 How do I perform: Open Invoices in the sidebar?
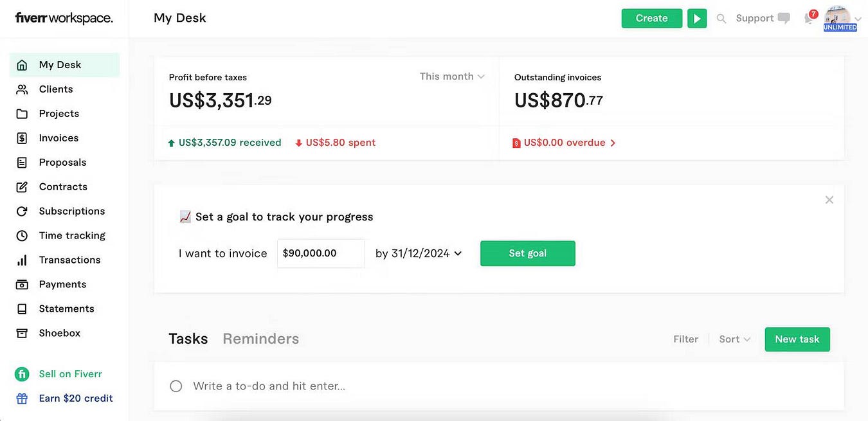(59, 138)
